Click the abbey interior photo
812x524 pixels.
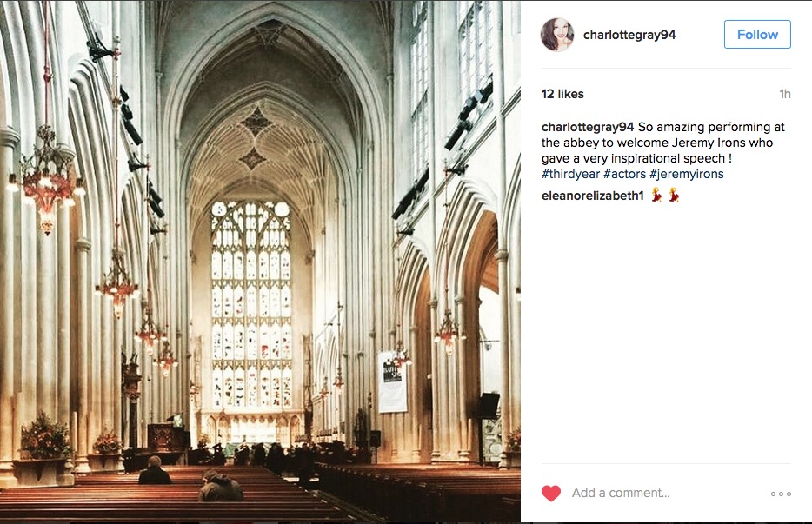[260, 262]
